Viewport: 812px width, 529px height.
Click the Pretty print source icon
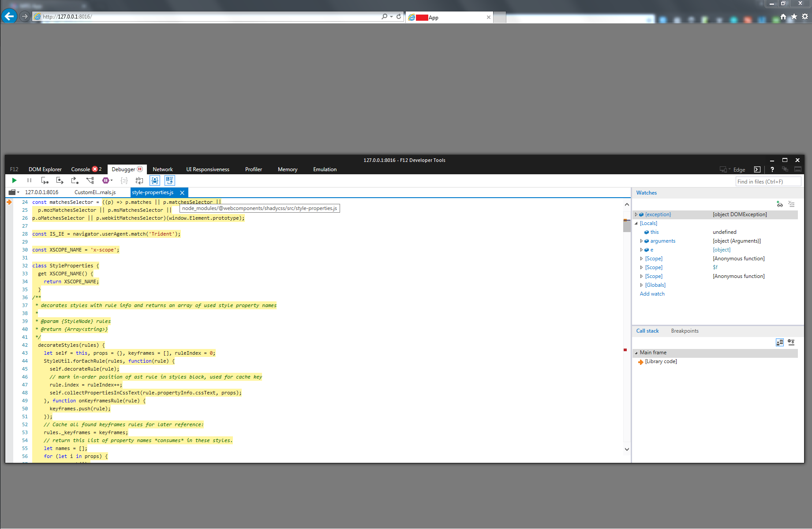(124, 180)
